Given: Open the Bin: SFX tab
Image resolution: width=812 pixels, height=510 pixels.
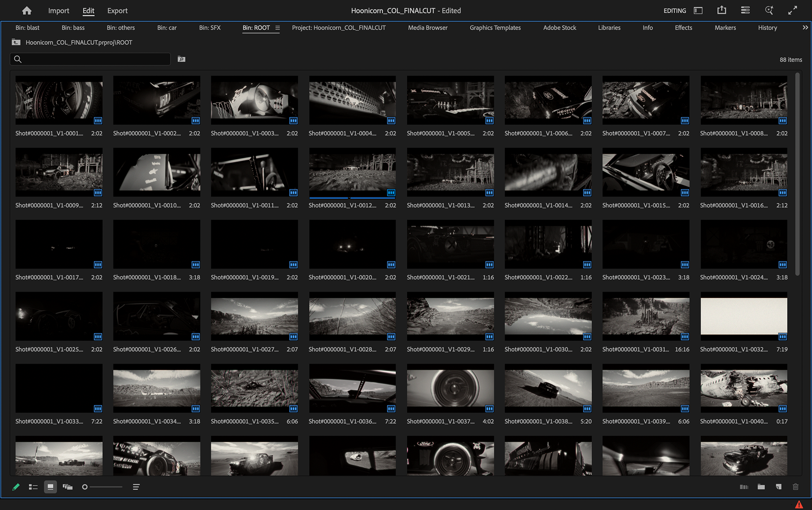Looking at the screenshot, I should [210, 28].
